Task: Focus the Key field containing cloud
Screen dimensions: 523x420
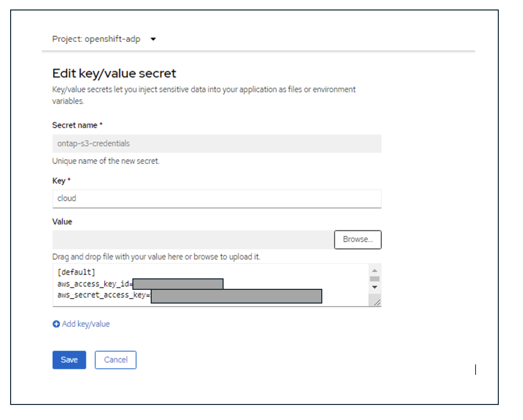Action: [x=217, y=199]
